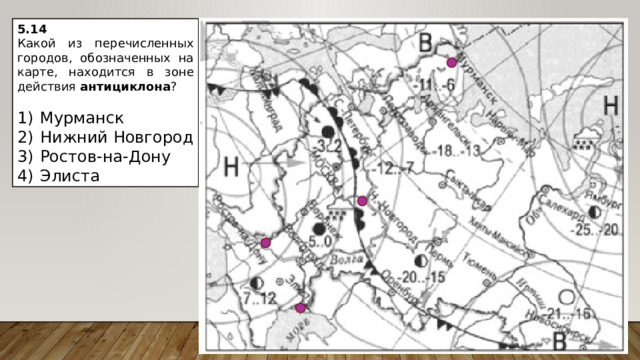Select the purple dot at Ростов-на-Дону
Viewport: 640px width, 360px height.
266,243
